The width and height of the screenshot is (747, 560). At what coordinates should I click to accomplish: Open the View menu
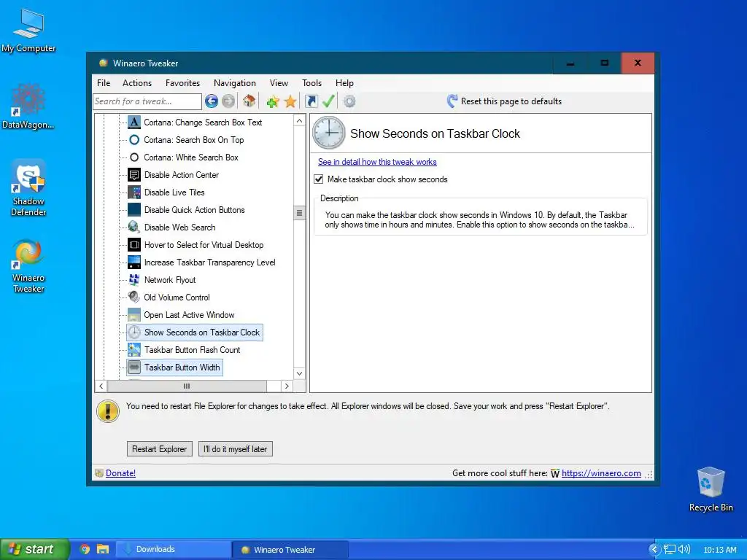tap(279, 83)
